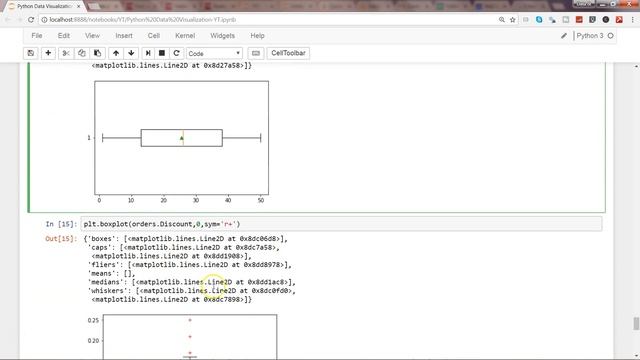640x360 pixels.
Task: Click the scrollbar up arrow
Action: point(636,66)
